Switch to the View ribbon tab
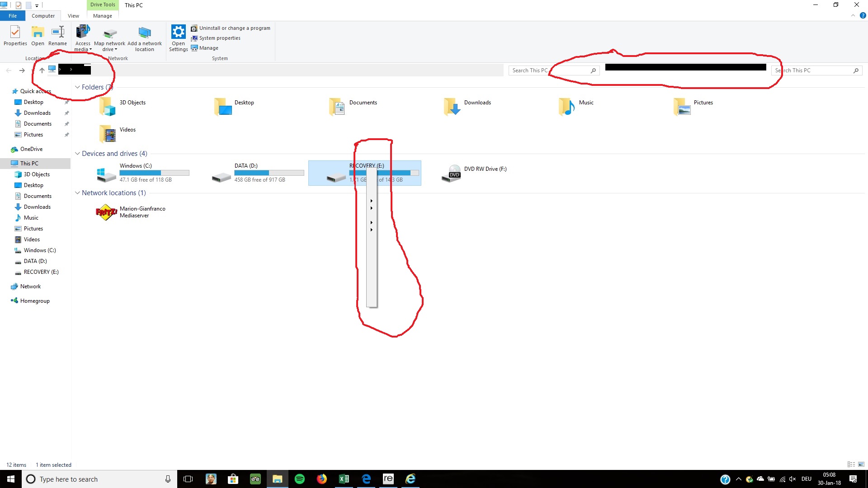Viewport: 868px width, 488px height. (x=73, y=16)
